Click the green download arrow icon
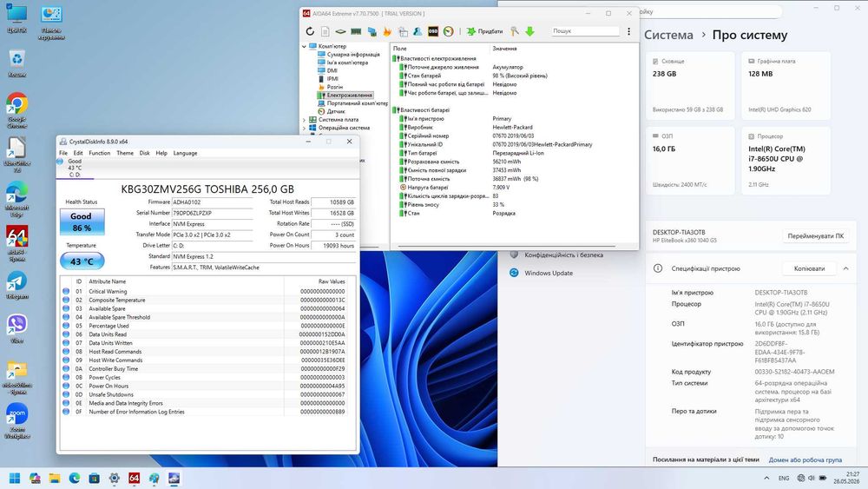This screenshot has width=868, height=489. (x=529, y=31)
